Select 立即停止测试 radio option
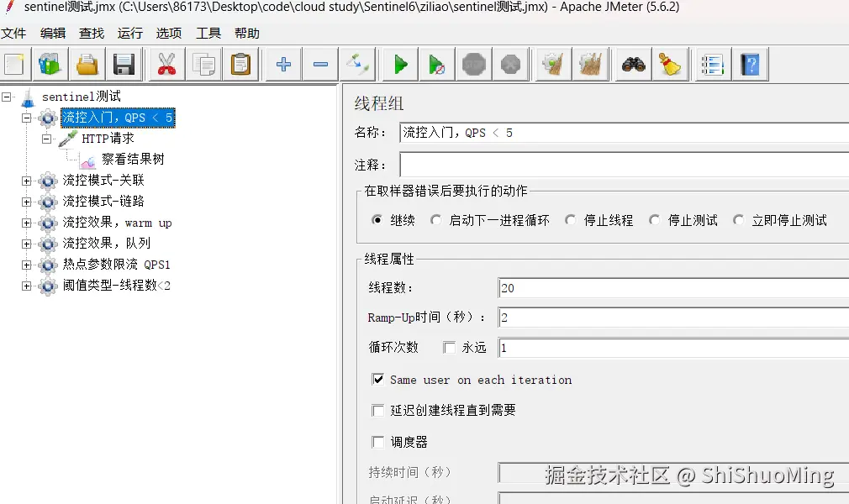This screenshot has height=504, width=849. click(738, 220)
